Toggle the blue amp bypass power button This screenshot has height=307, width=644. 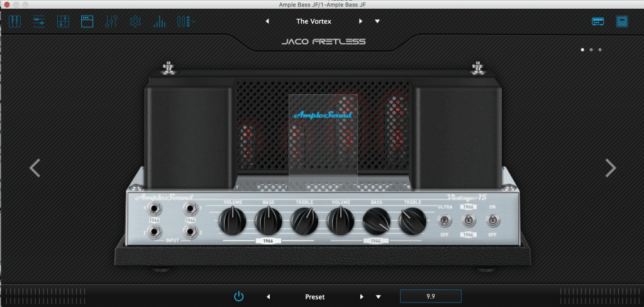pyautogui.click(x=239, y=296)
